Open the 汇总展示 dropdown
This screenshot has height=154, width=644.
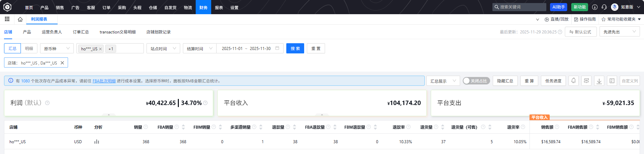pos(443,81)
